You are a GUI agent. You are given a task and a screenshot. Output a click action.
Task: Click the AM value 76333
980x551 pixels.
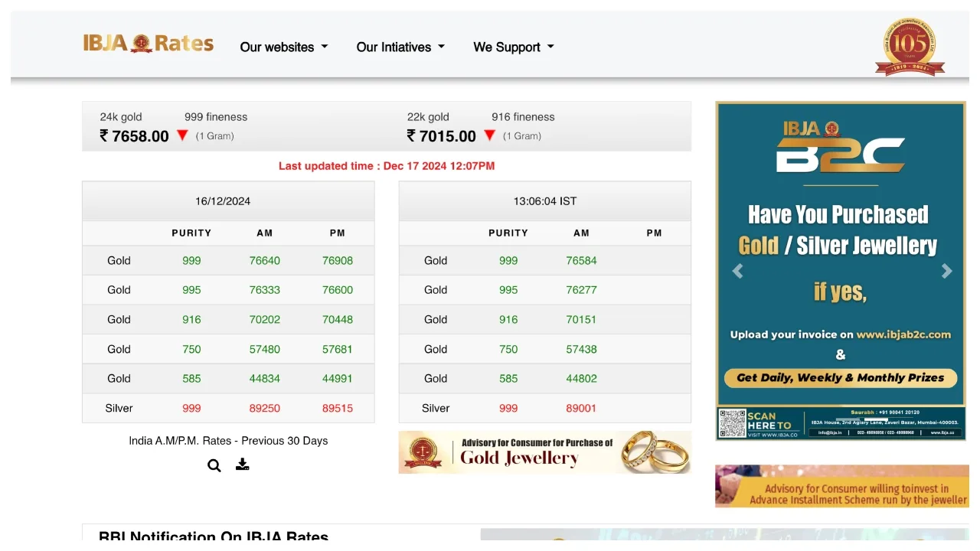[265, 290]
